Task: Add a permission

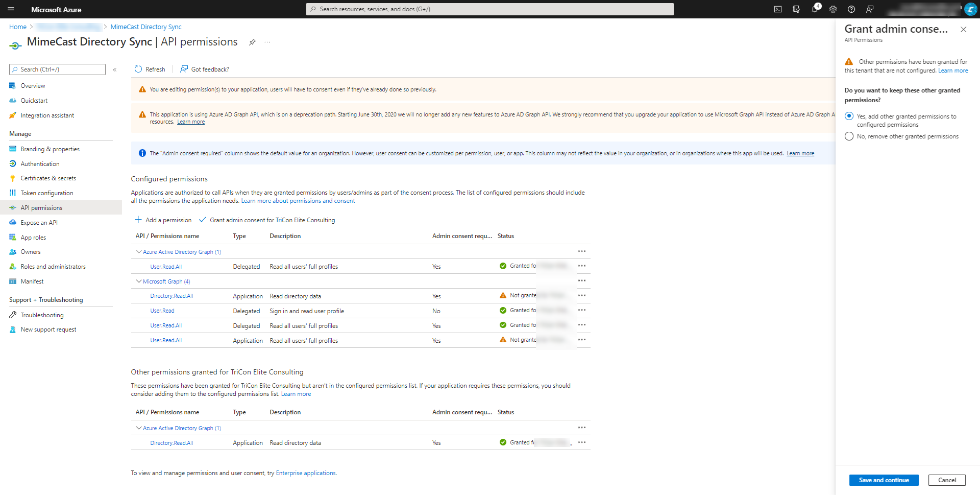Action: coord(163,220)
